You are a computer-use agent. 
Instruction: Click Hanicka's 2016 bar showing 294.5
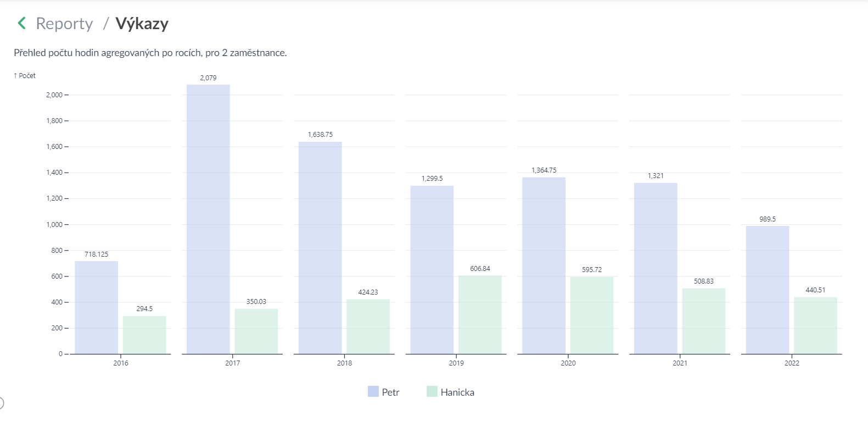click(x=144, y=335)
